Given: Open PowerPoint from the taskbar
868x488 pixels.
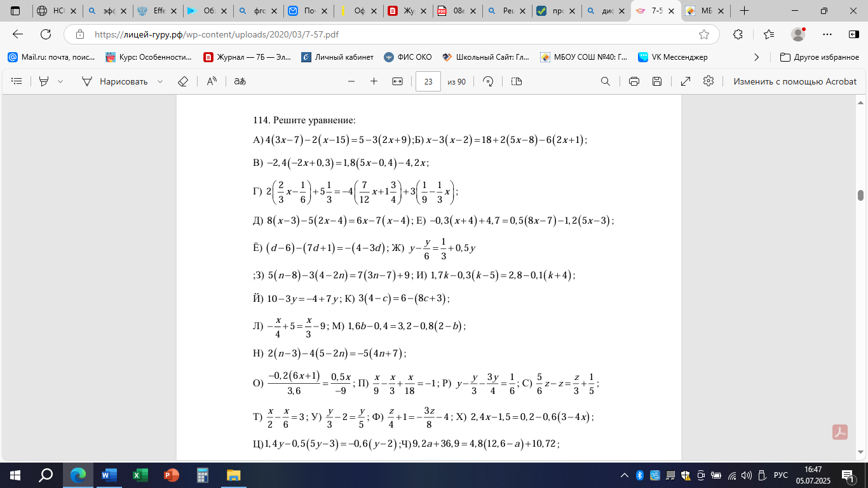Looking at the screenshot, I should click(172, 475).
